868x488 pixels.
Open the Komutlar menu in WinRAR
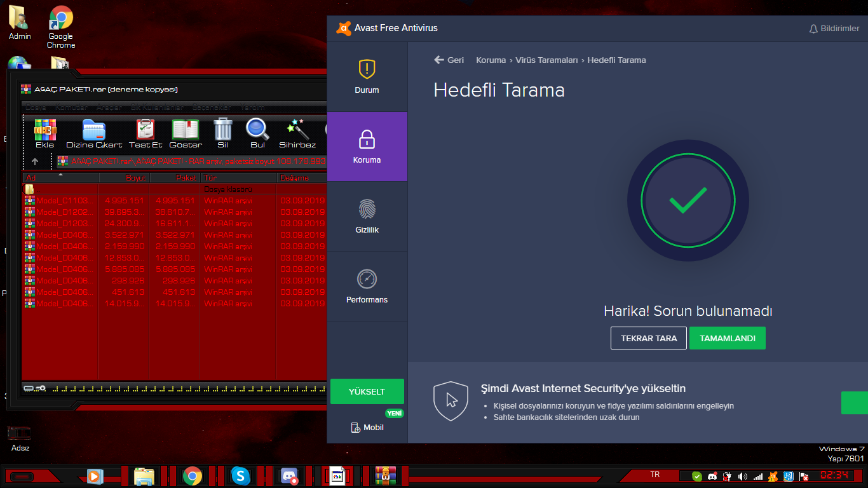coord(71,107)
